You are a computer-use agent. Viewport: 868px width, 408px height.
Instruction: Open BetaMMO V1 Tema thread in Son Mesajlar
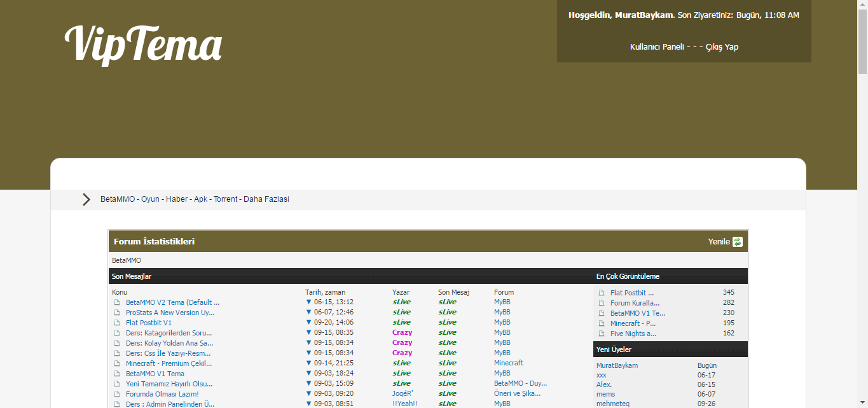click(155, 374)
